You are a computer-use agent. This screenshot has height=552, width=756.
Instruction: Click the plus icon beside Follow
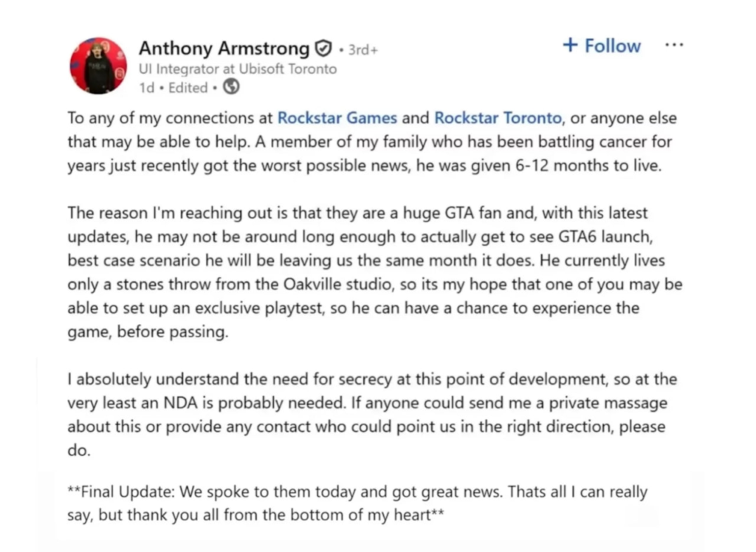coord(570,45)
